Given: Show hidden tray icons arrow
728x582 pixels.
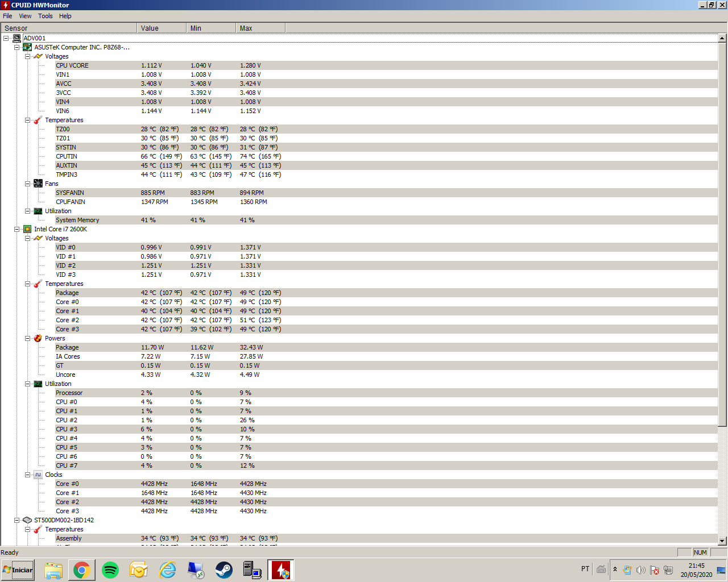Looking at the screenshot, I should pos(615,569).
